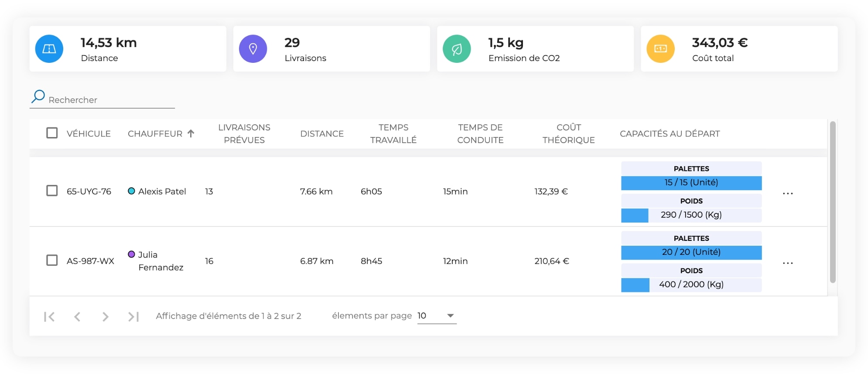Select the AS-987-WX row checkbox
The width and height of the screenshot is (868, 374).
(52, 261)
